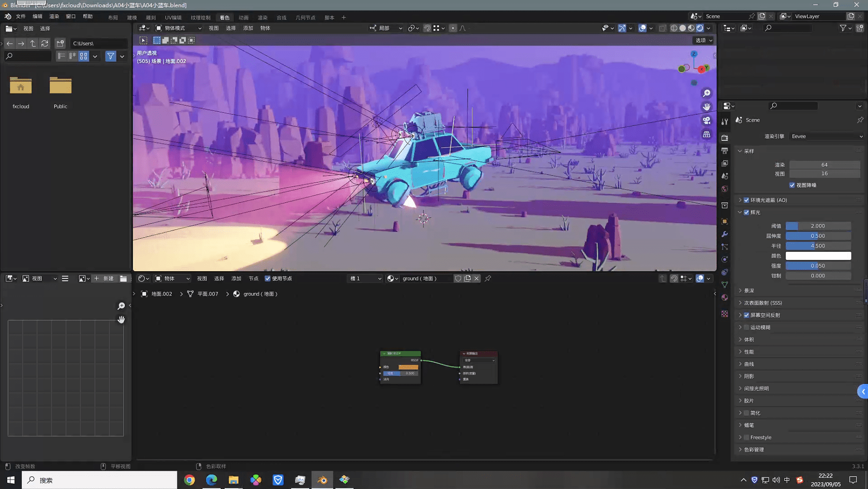The image size is (868, 489).
Task: Open the Render properties tab
Action: pos(724,138)
